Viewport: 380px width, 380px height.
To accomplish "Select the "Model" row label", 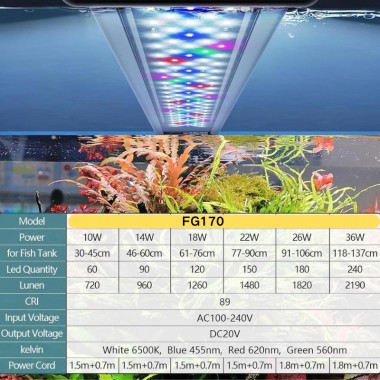I will click(32, 221).
